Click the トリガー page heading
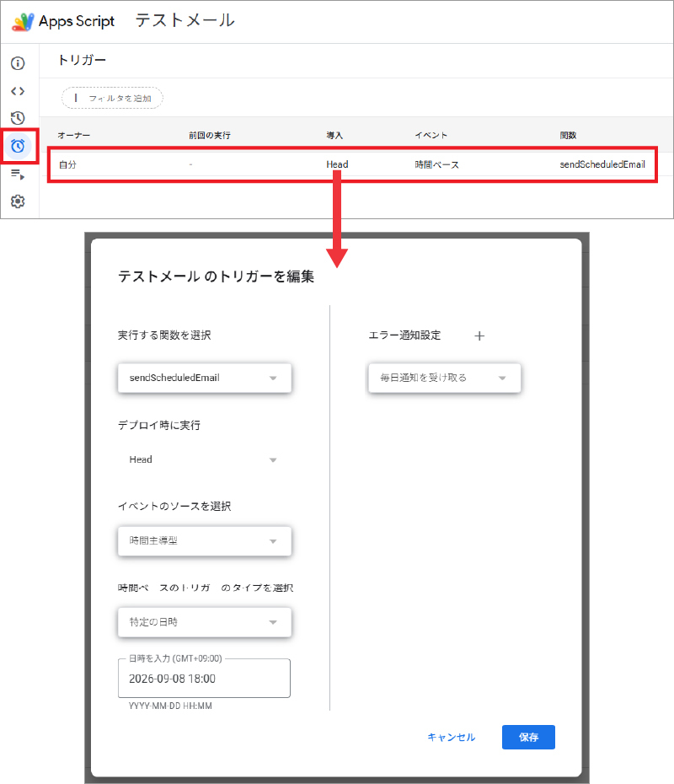674x784 pixels. coord(82,60)
